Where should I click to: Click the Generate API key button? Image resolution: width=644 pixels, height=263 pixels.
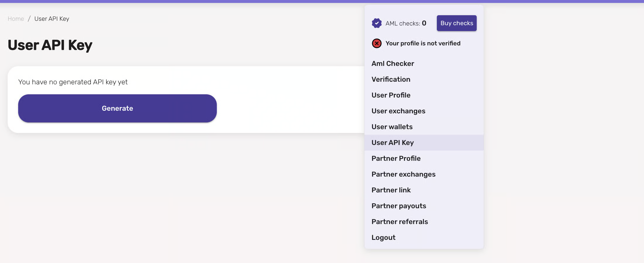click(117, 108)
